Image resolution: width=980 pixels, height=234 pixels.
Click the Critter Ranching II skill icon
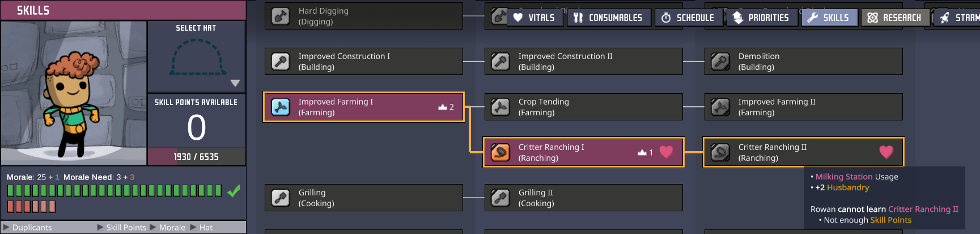coord(720,152)
